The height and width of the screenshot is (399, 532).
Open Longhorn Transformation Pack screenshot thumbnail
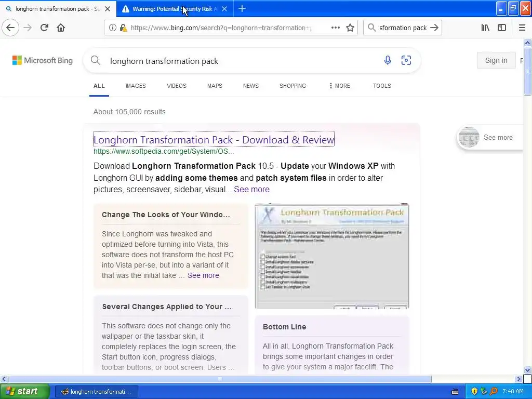pyautogui.click(x=332, y=256)
